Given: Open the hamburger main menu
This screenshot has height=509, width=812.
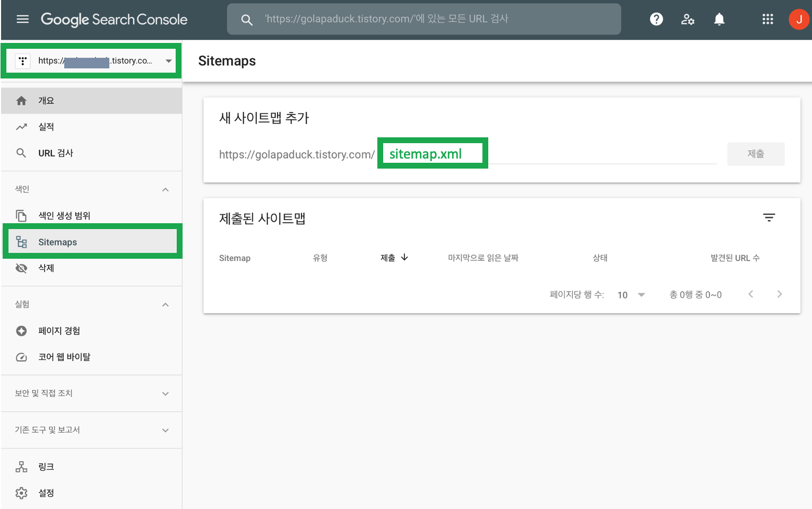Looking at the screenshot, I should (22, 20).
